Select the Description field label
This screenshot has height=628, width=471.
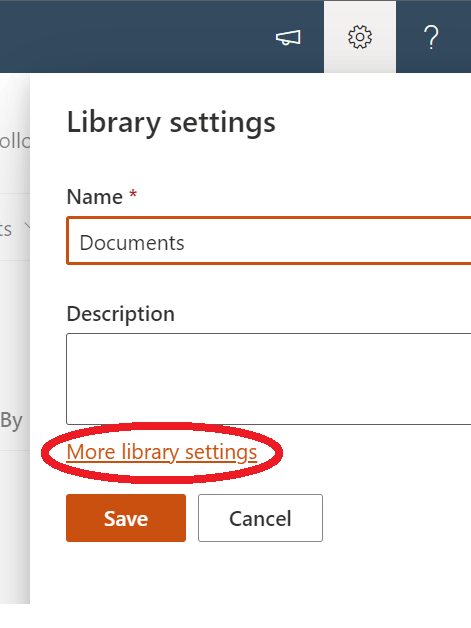121,314
